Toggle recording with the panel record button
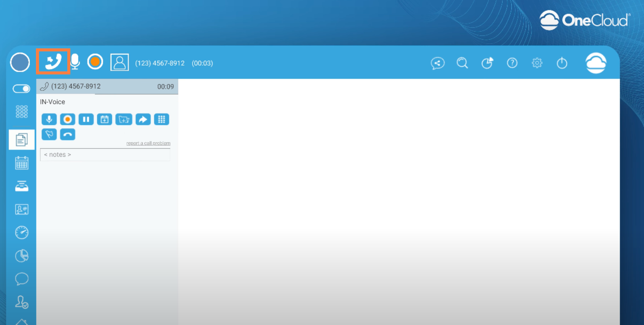 [68, 119]
